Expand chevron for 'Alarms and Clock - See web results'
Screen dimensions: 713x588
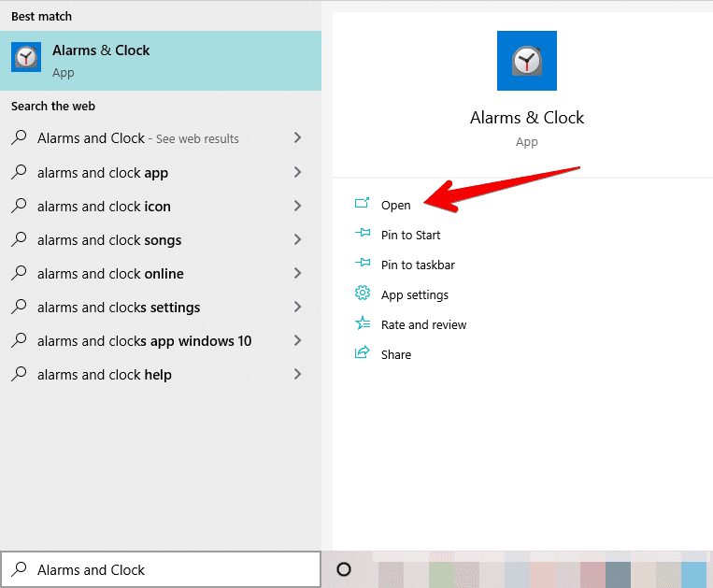(x=297, y=137)
